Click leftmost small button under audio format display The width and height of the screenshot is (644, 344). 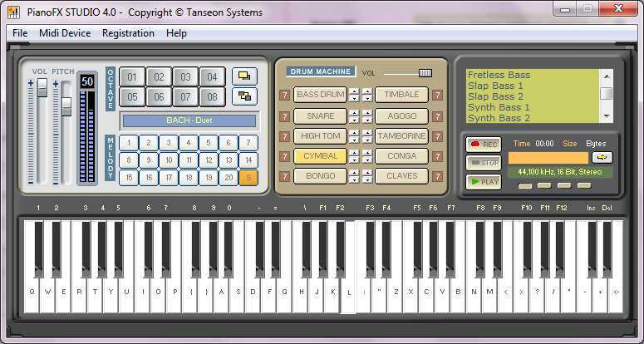[525, 186]
